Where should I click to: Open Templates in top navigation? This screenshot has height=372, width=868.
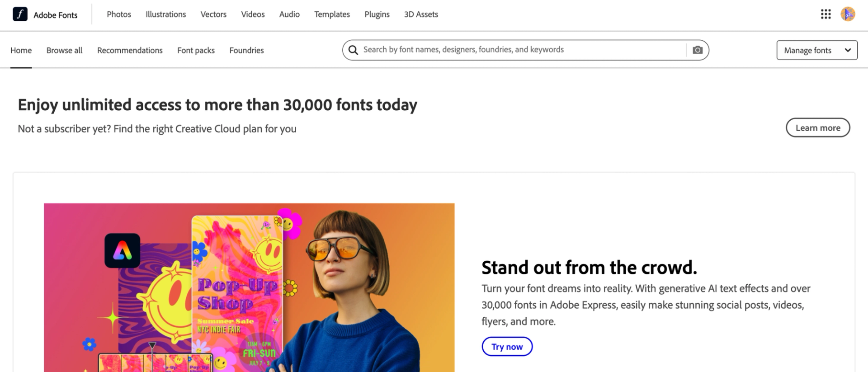pyautogui.click(x=332, y=14)
